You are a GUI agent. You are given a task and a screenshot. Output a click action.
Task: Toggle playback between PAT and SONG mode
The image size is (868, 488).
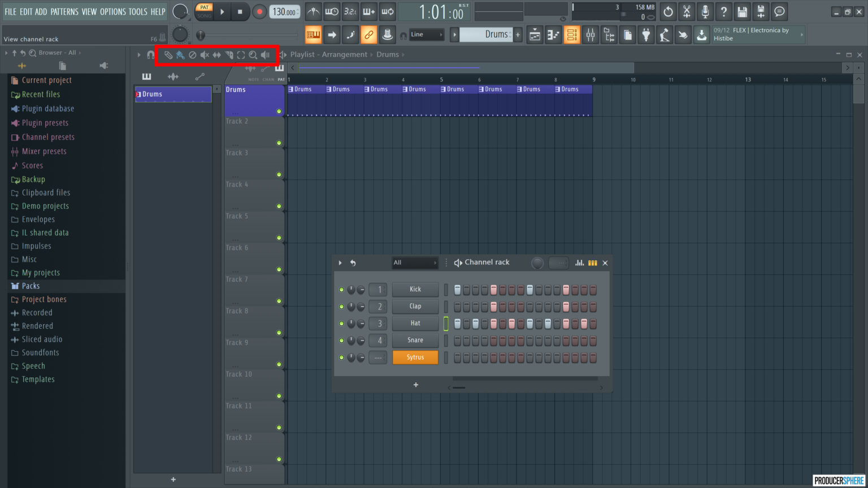(203, 11)
